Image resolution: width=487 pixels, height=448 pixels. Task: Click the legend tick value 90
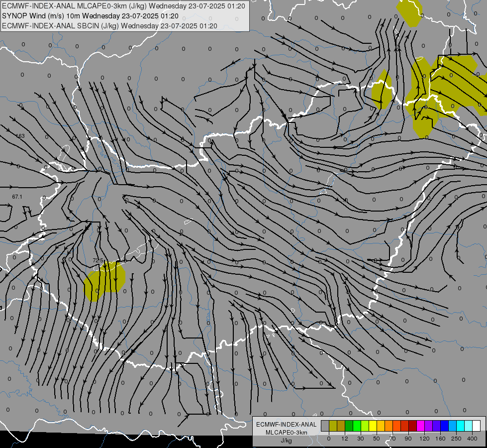click(x=408, y=439)
